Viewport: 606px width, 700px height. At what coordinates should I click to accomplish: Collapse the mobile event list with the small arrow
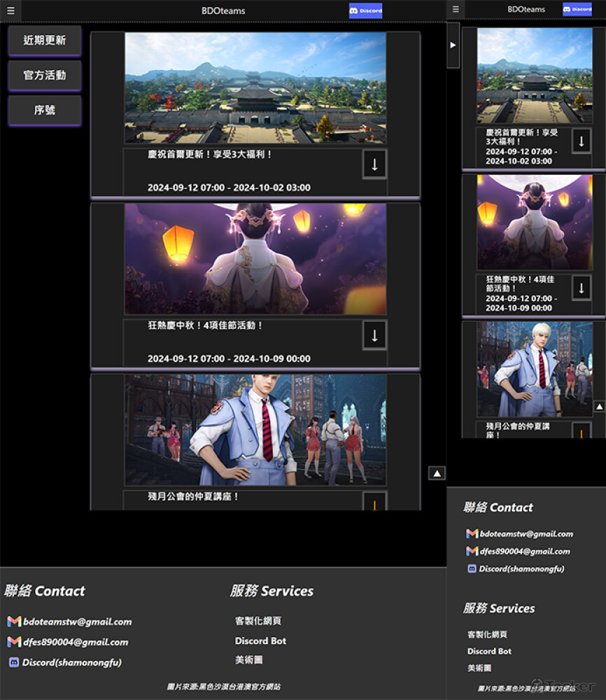(x=600, y=406)
